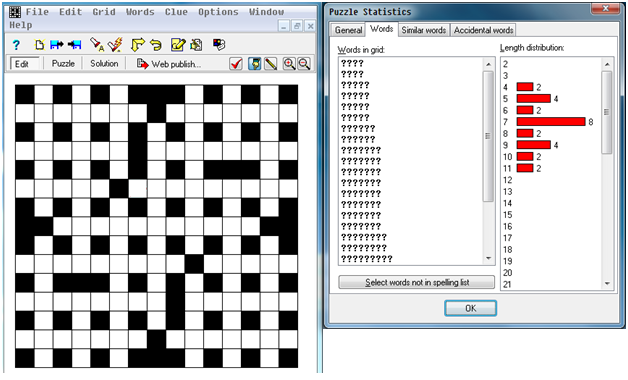Click Select words not in spelling list

(x=417, y=282)
